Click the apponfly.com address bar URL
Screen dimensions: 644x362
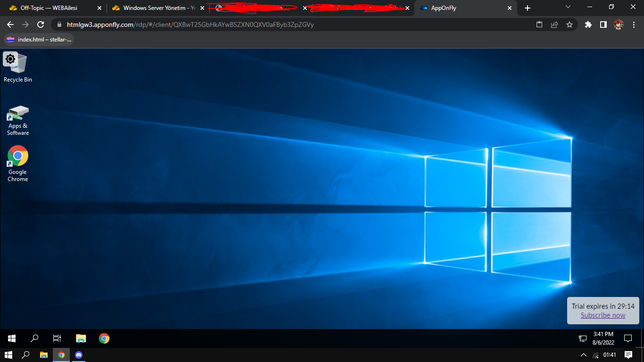tap(190, 25)
